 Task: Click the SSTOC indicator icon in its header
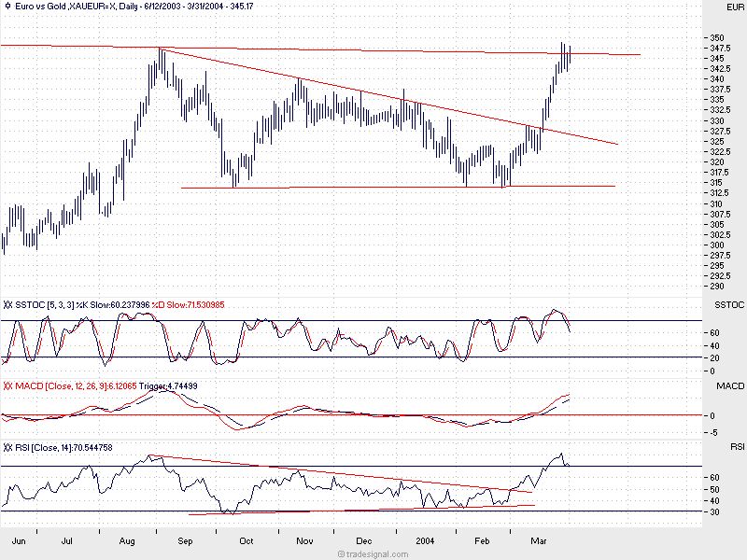coord(7,305)
